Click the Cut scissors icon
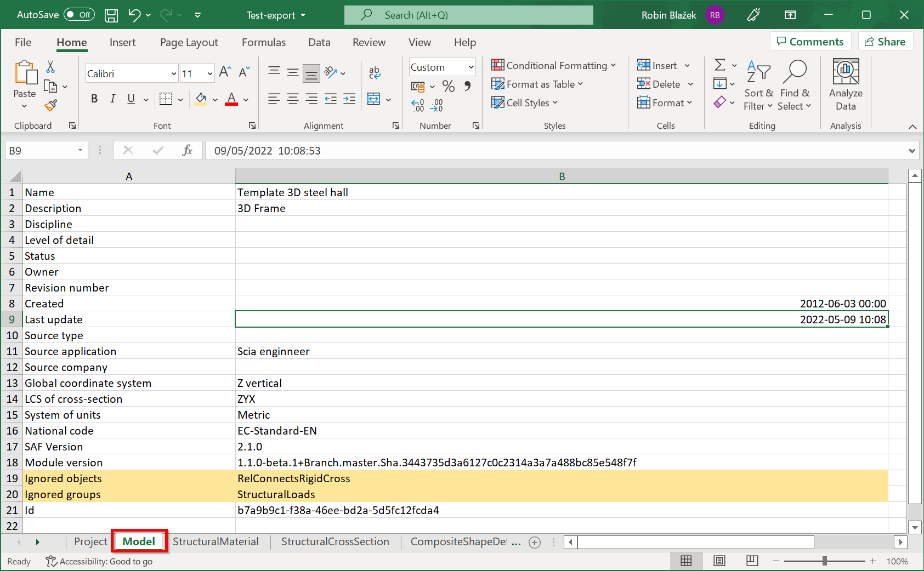Screen dimensions: 924x571 tap(50, 67)
